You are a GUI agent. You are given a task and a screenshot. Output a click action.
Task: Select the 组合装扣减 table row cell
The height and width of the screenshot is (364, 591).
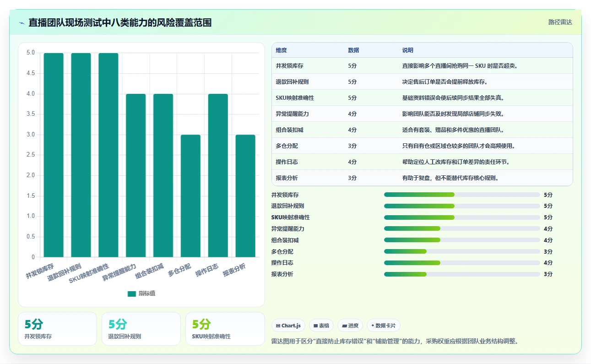click(x=290, y=130)
